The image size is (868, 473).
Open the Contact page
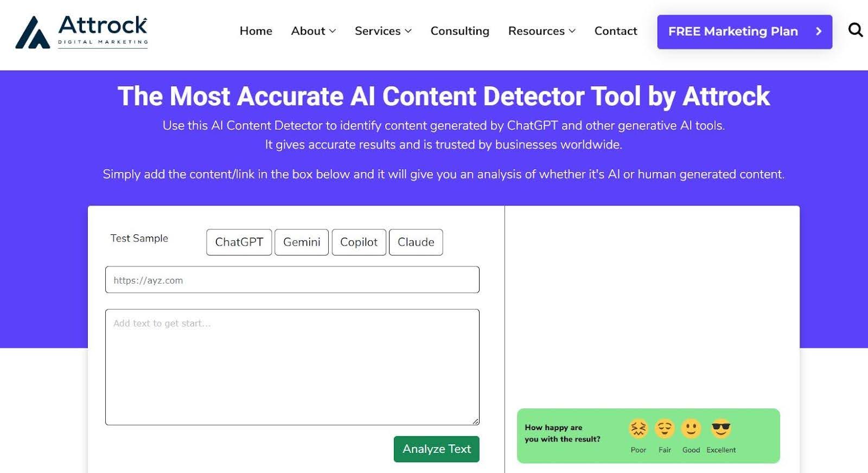tap(616, 31)
